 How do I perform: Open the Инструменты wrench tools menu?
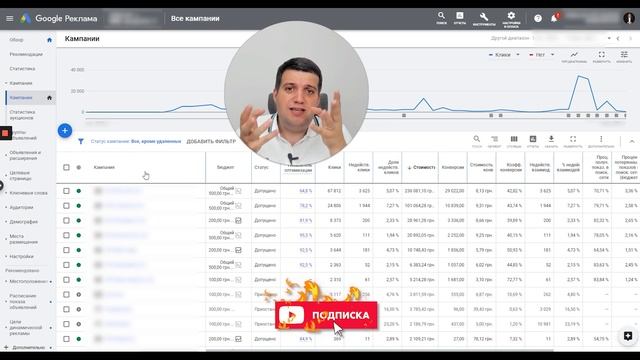pos(484,18)
